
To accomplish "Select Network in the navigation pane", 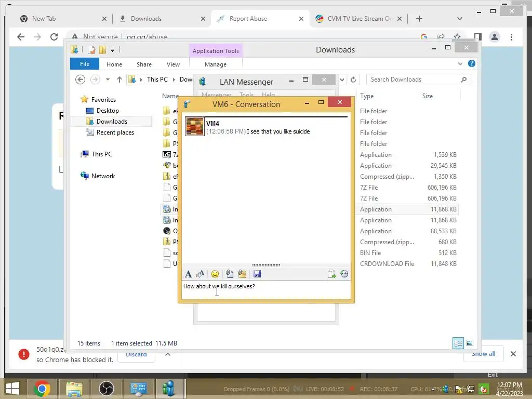I will click(103, 176).
